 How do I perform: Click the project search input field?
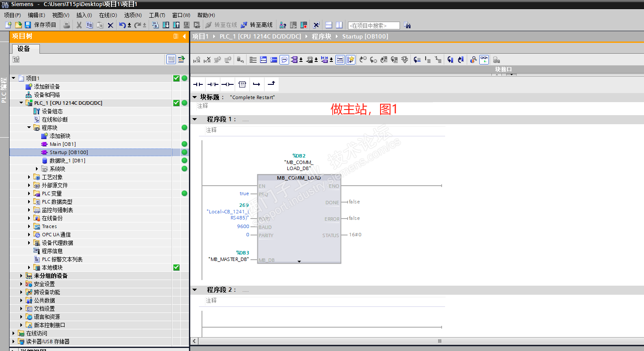click(x=374, y=26)
